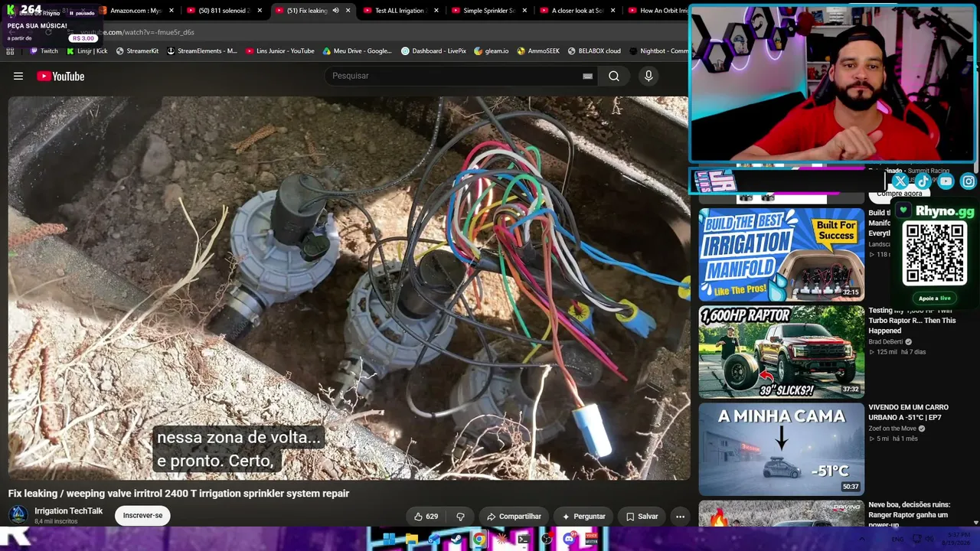Image resolution: width=980 pixels, height=551 pixels.
Task: Click the video title below the player
Action: pyautogui.click(x=178, y=494)
